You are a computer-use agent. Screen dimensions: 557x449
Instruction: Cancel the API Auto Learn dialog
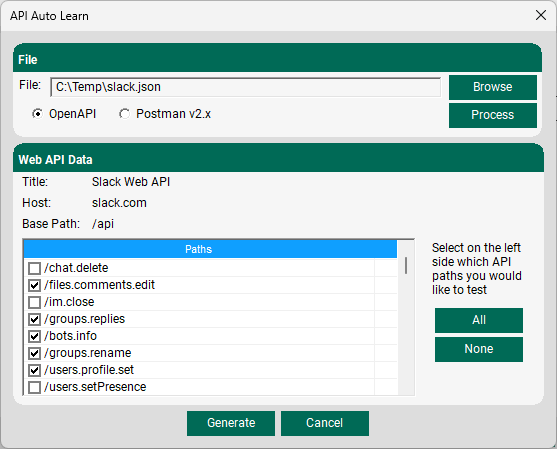tap(325, 423)
